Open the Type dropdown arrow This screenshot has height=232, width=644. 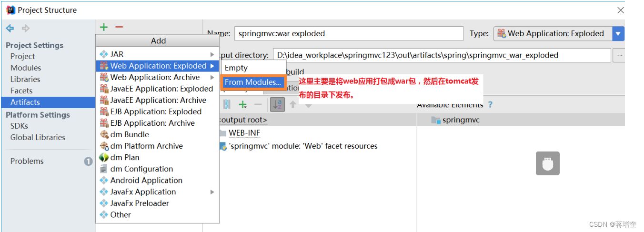coord(618,33)
